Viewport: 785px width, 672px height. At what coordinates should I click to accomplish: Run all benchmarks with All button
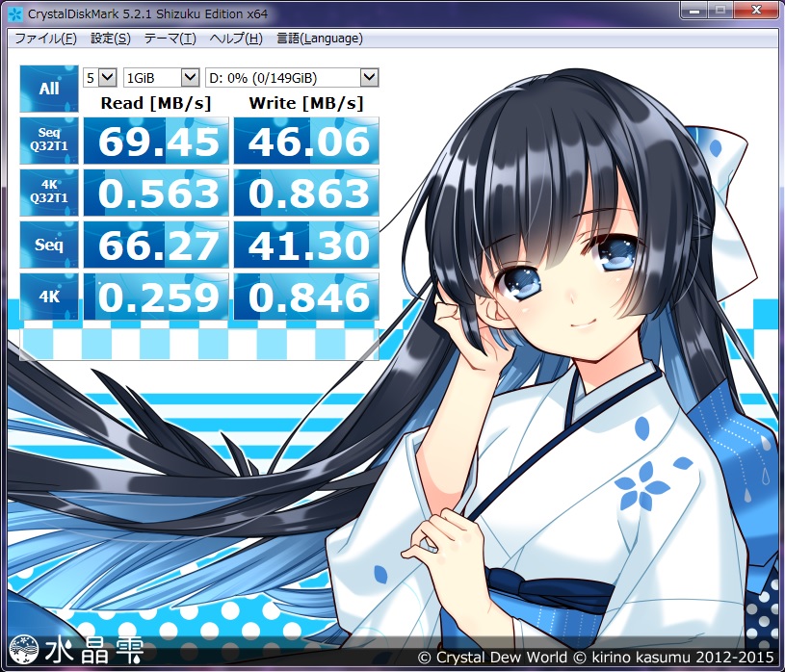click(49, 89)
